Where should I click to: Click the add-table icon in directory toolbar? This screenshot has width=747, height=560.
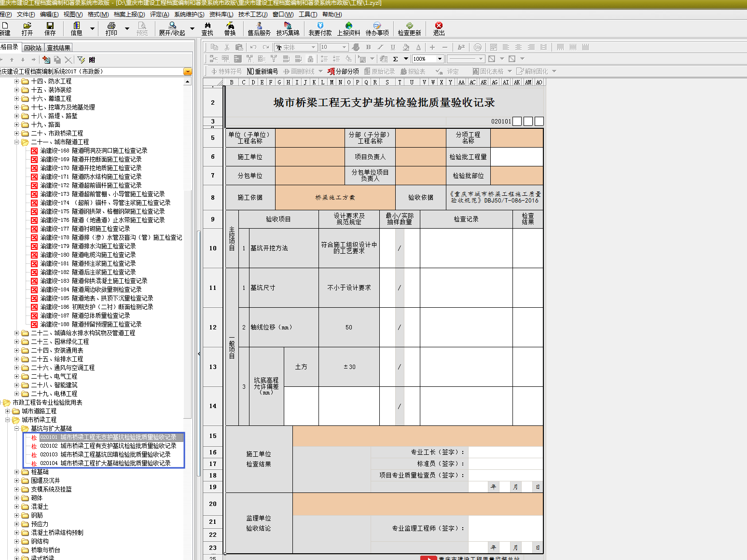tap(46, 60)
